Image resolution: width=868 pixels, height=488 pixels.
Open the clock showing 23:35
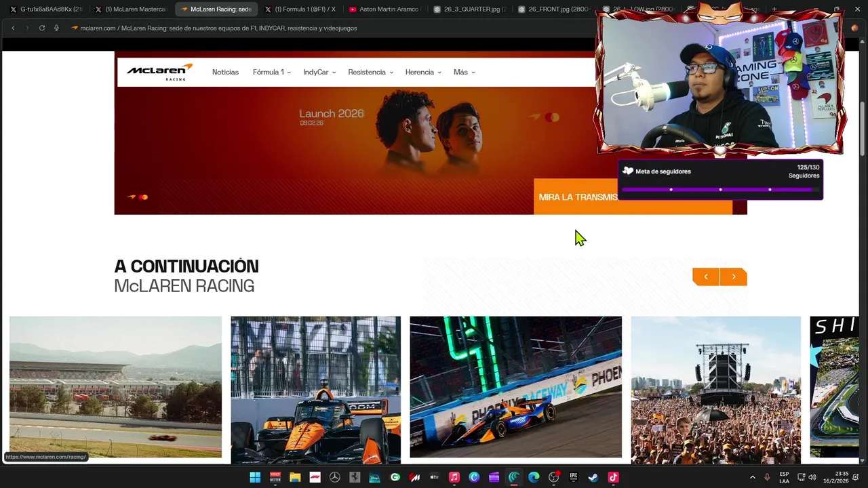pyautogui.click(x=835, y=477)
